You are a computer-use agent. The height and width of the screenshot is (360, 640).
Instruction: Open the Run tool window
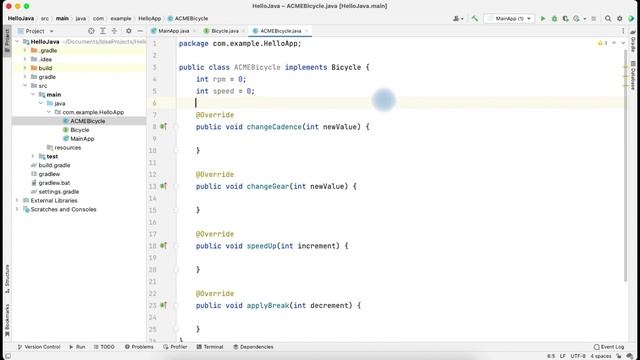[x=77, y=347]
